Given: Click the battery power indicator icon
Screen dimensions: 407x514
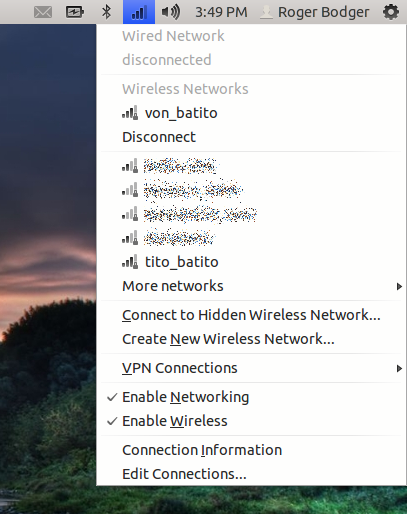Looking at the screenshot, I should coord(75,12).
